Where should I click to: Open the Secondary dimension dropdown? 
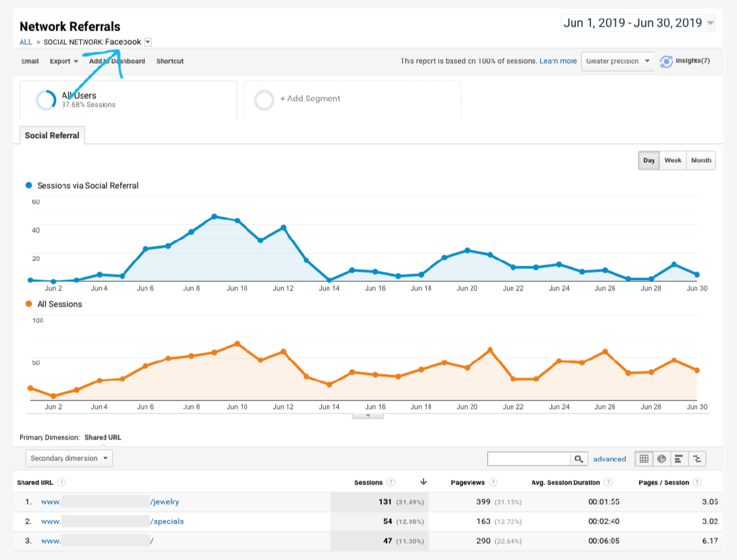[x=69, y=458]
